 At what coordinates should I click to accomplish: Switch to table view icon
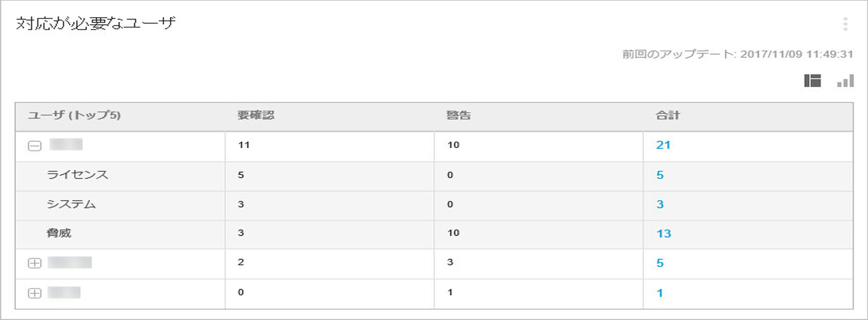(812, 81)
